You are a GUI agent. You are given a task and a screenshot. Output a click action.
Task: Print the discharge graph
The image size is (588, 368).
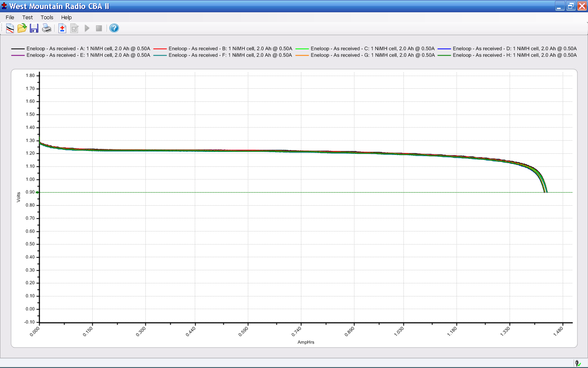click(x=47, y=28)
